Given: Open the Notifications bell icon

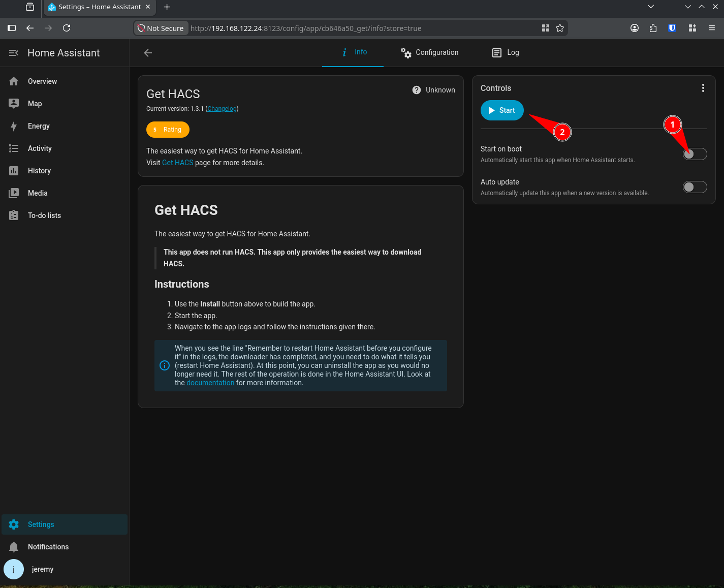Looking at the screenshot, I should (x=14, y=547).
